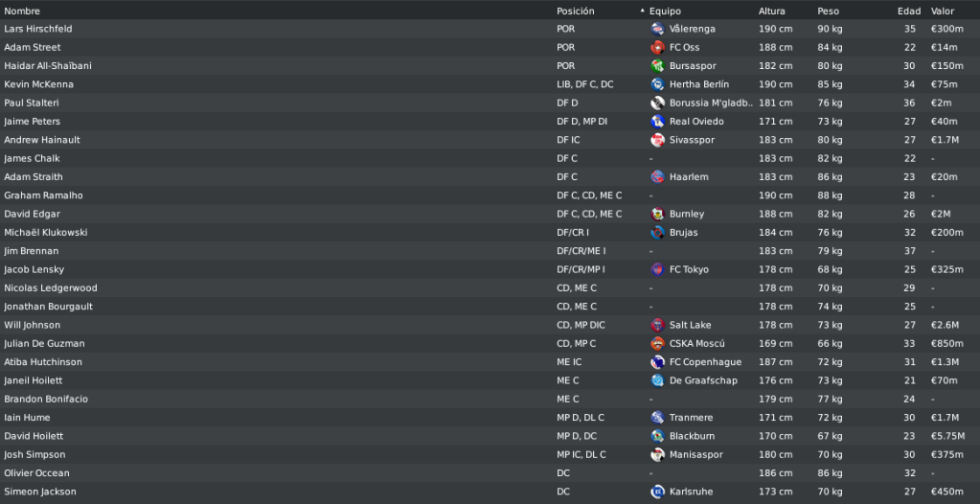Click the Burnley club badge icon
The height and width of the screenshot is (504, 980).
[x=657, y=214]
